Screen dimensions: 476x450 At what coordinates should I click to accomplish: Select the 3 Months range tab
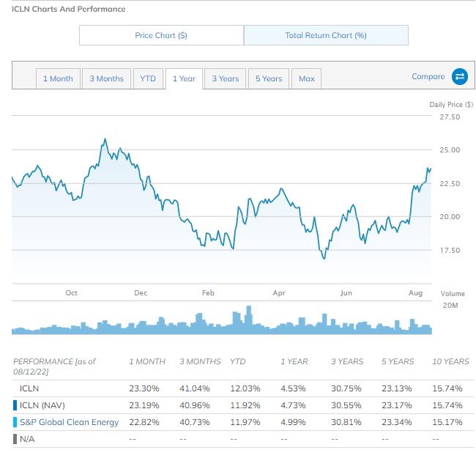click(106, 78)
